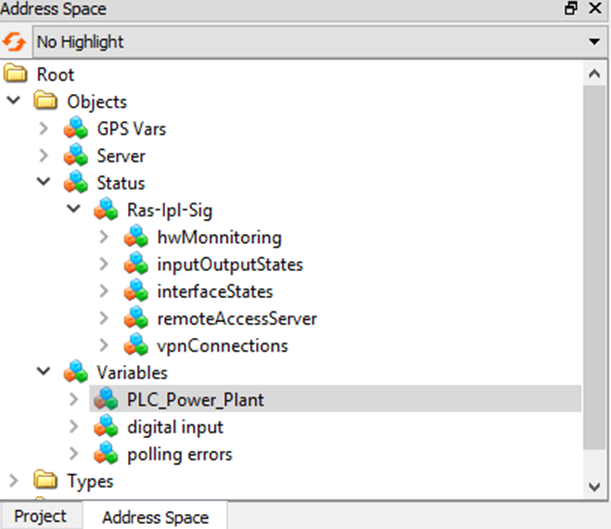
Task: Expand the PLC_Power_Plant node
Action: (73, 400)
